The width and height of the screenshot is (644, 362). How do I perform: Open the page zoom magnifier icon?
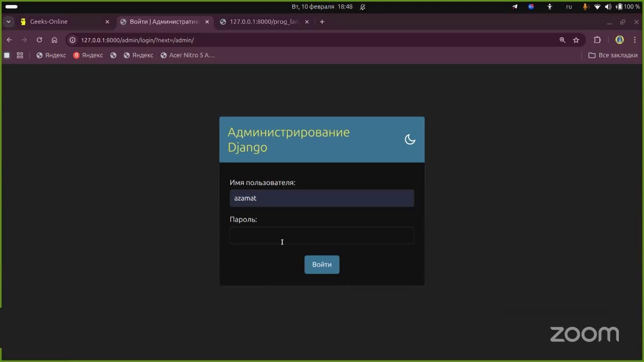(562, 40)
